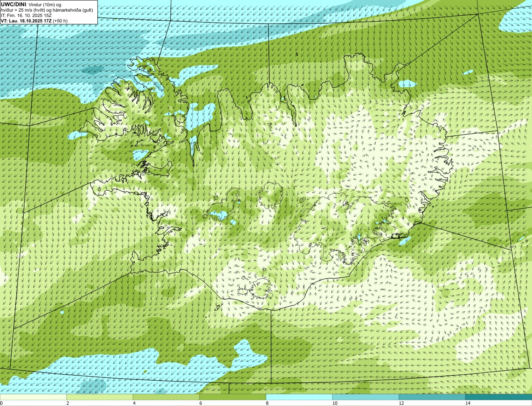Click the 4–6 m/s green legend swatch
Image resolution: width=532 pixels, height=406 pixels.
tap(166, 397)
